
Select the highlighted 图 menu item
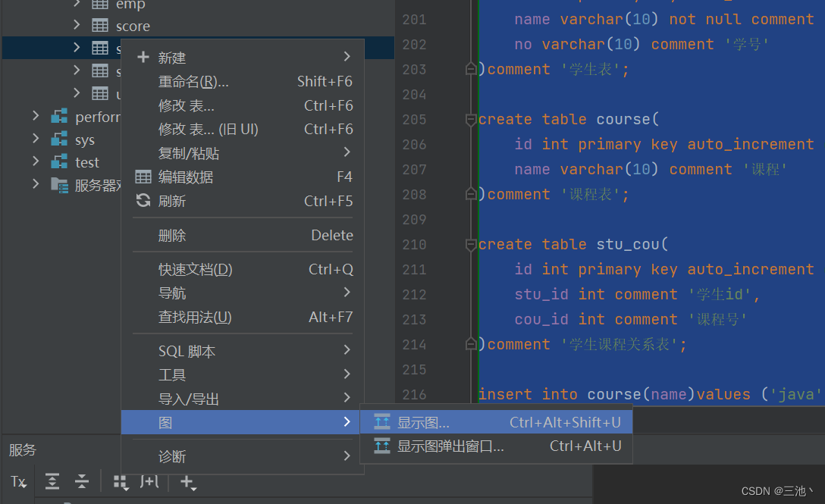point(243,422)
